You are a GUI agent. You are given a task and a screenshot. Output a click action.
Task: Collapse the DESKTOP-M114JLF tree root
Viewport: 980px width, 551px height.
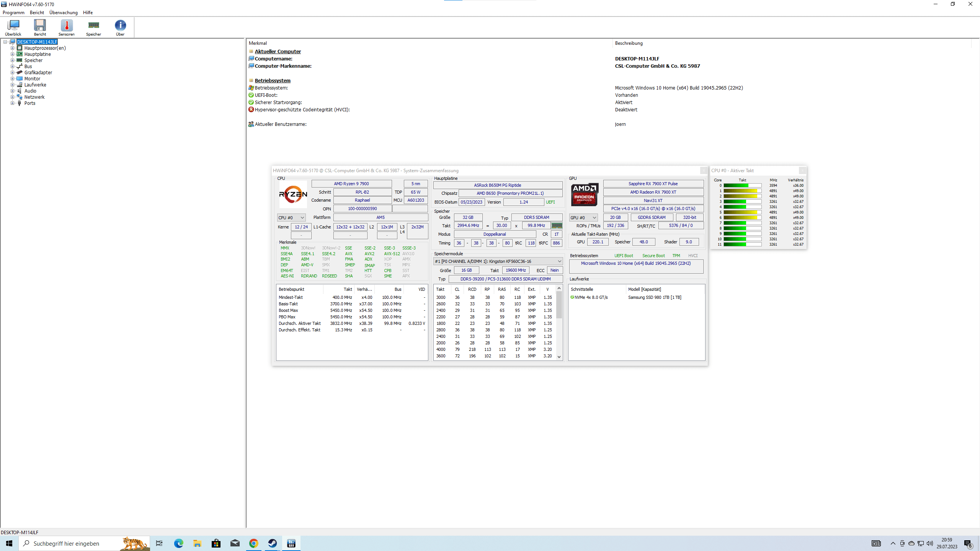pos(5,42)
